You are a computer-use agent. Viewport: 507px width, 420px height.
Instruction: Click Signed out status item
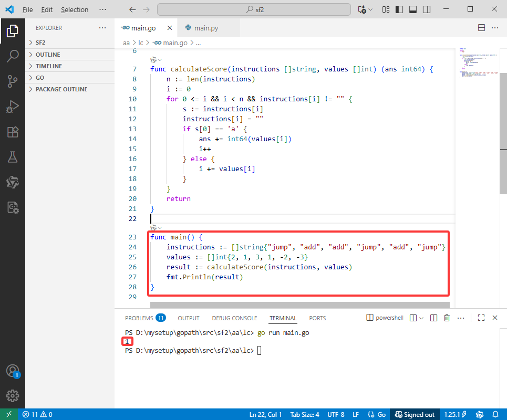tap(415, 414)
